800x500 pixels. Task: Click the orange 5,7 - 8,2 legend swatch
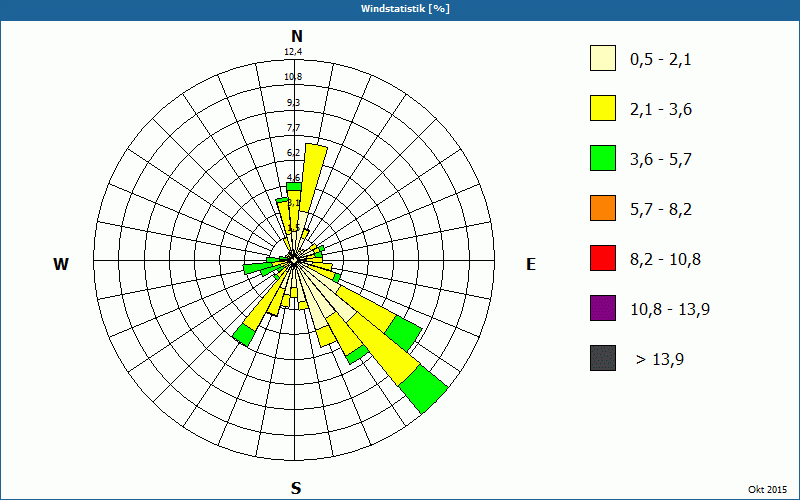pos(603,208)
